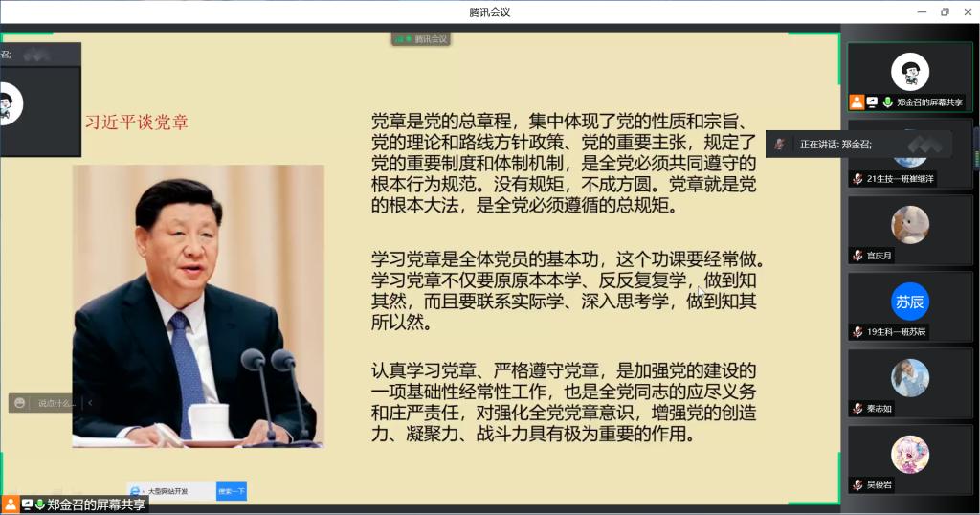Select the 栗志如 participant tile
980x515 pixels.
coord(909,383)
